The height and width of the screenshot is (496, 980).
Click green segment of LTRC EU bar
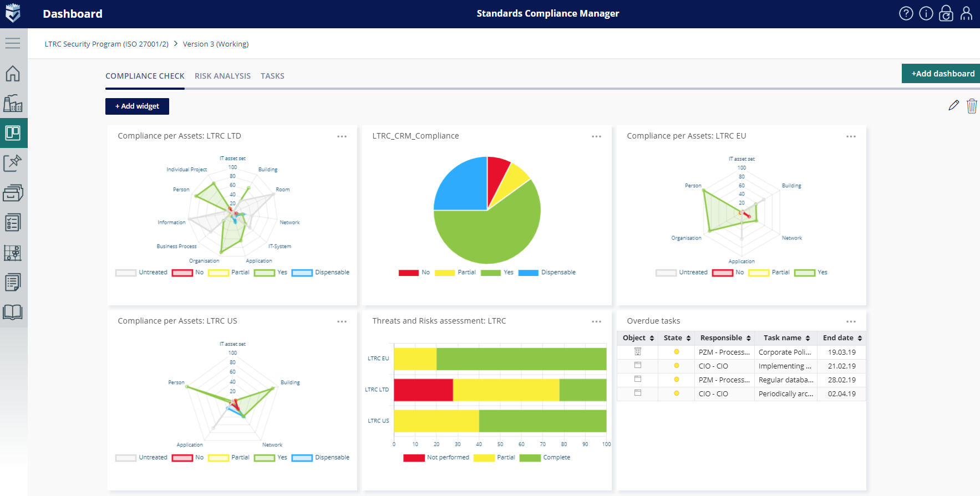[x=521, y=359]
